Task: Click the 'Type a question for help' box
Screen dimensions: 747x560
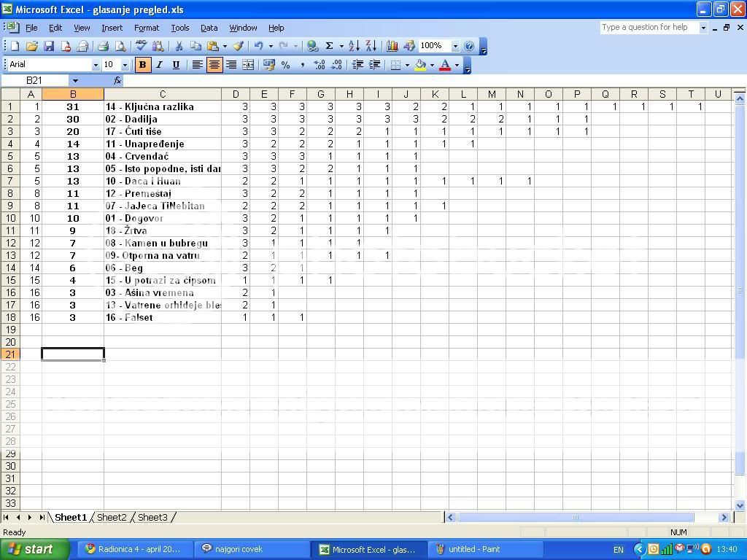Action: [648, 27]
